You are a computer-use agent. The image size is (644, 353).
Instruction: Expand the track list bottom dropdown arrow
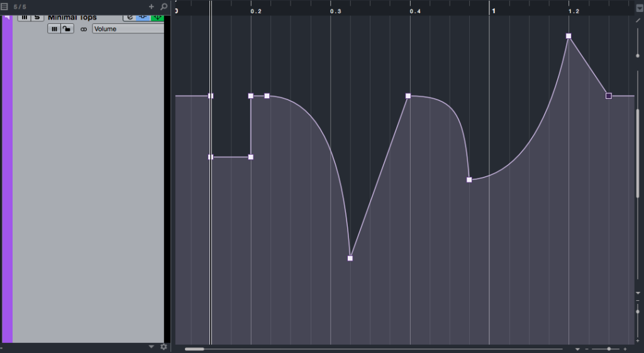[x=151, y=347]
